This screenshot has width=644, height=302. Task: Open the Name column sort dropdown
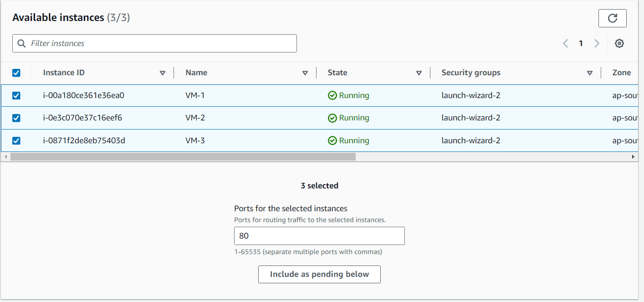tap(305, 73)
